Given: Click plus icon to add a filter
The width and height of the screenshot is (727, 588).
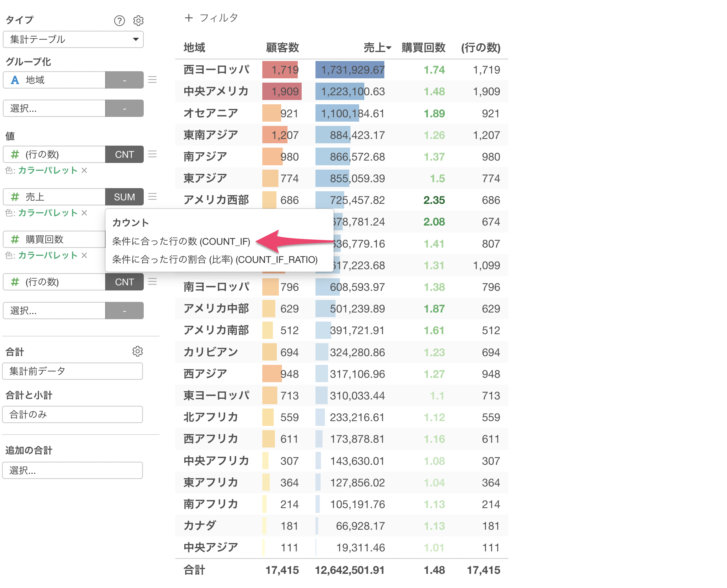Looking at the screenshot, I should click(x=189, y=18).
